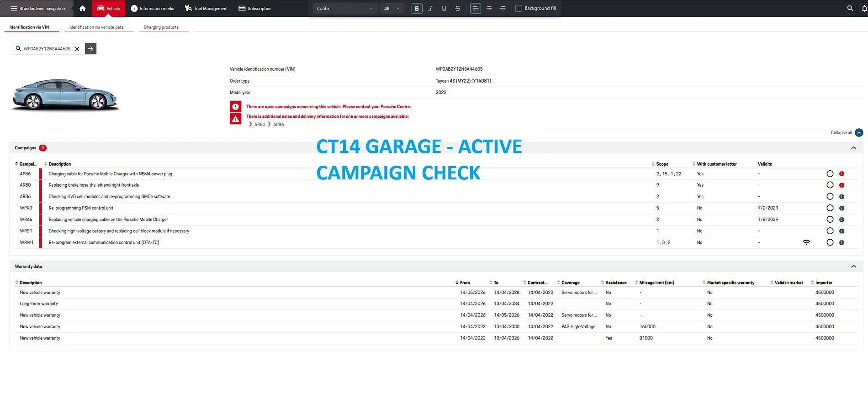Toggle Italic formatting

coord(430,8)
